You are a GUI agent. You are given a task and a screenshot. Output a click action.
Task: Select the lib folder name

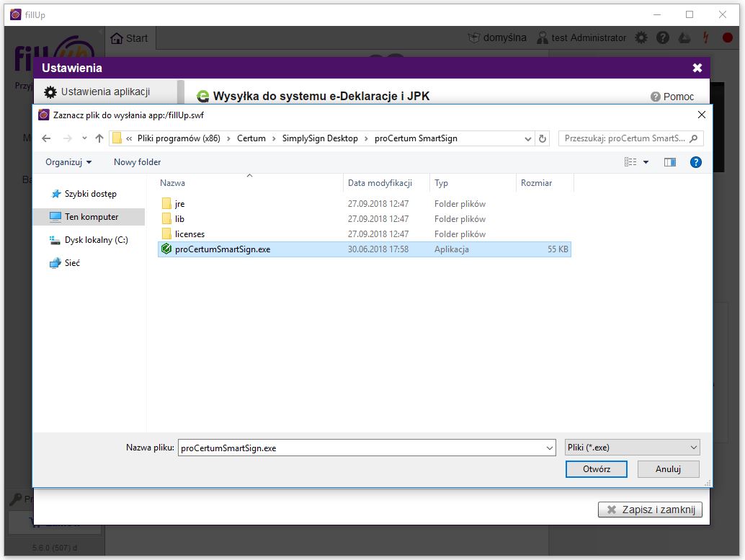coord(179,218)
